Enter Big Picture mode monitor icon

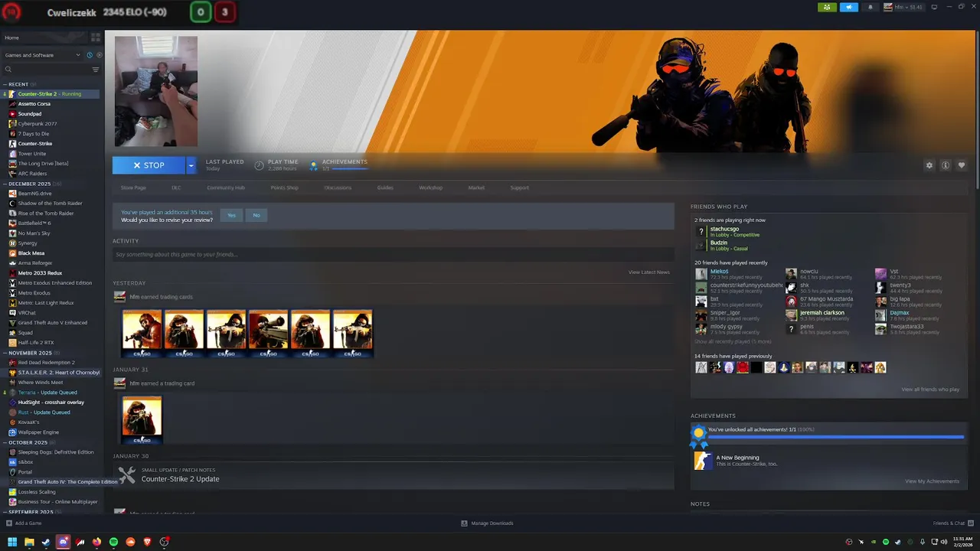tap(934, 7)
